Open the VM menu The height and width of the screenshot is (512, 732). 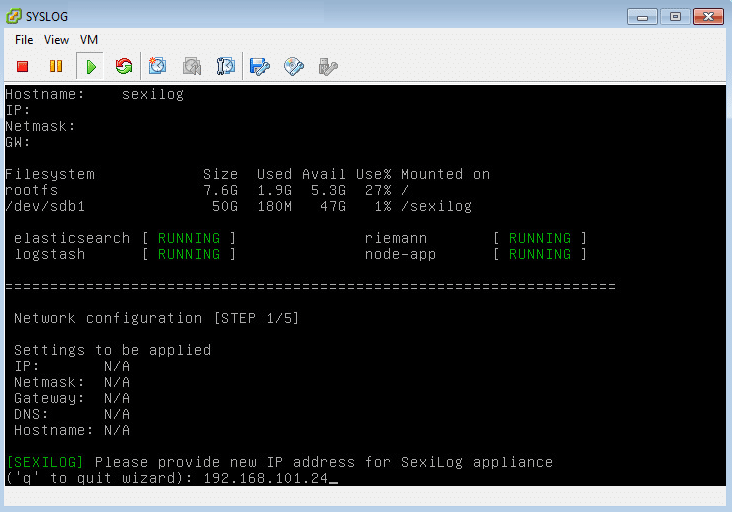pyautogui.click(x=89, y=40)
